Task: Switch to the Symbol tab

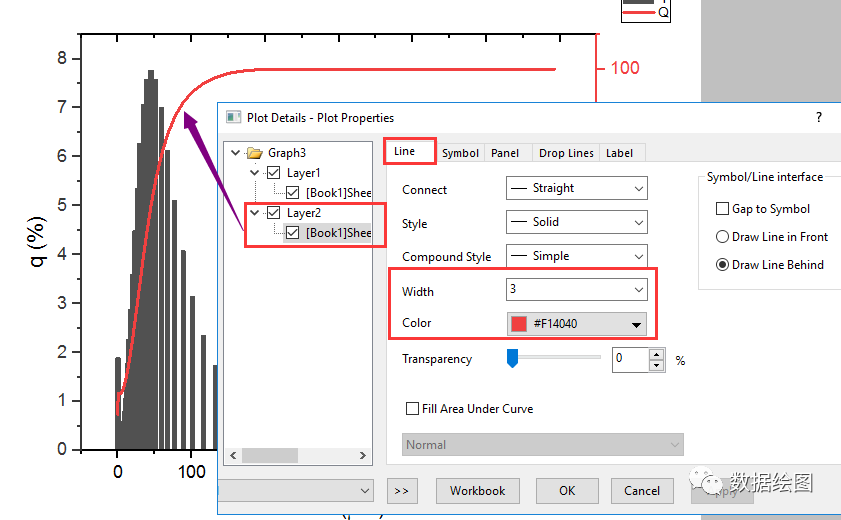Action: [460, 153]
